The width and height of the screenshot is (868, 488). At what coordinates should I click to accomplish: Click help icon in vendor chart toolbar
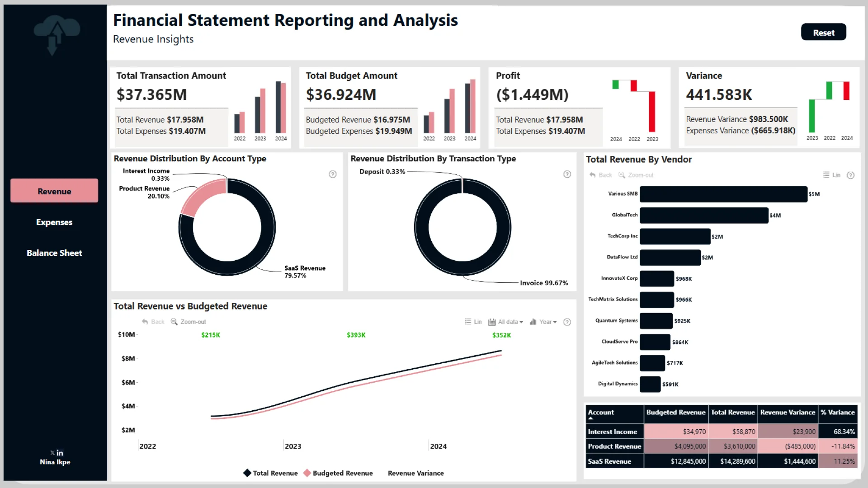[x=850, y=175]
